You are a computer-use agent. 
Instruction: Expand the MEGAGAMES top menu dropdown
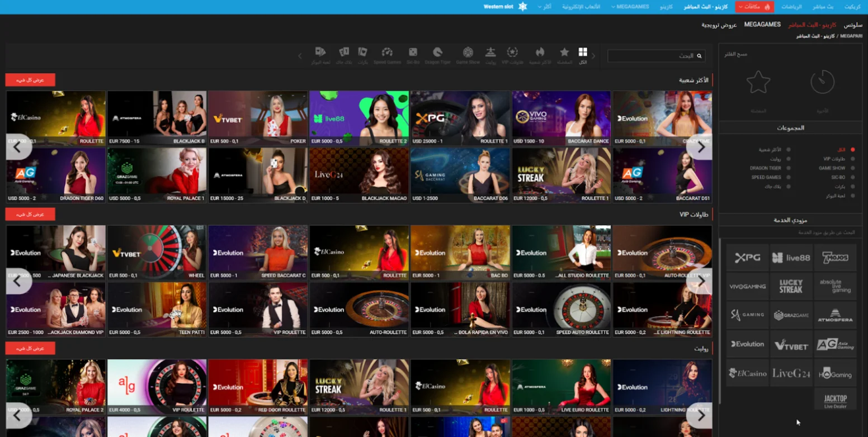(630, 7)
